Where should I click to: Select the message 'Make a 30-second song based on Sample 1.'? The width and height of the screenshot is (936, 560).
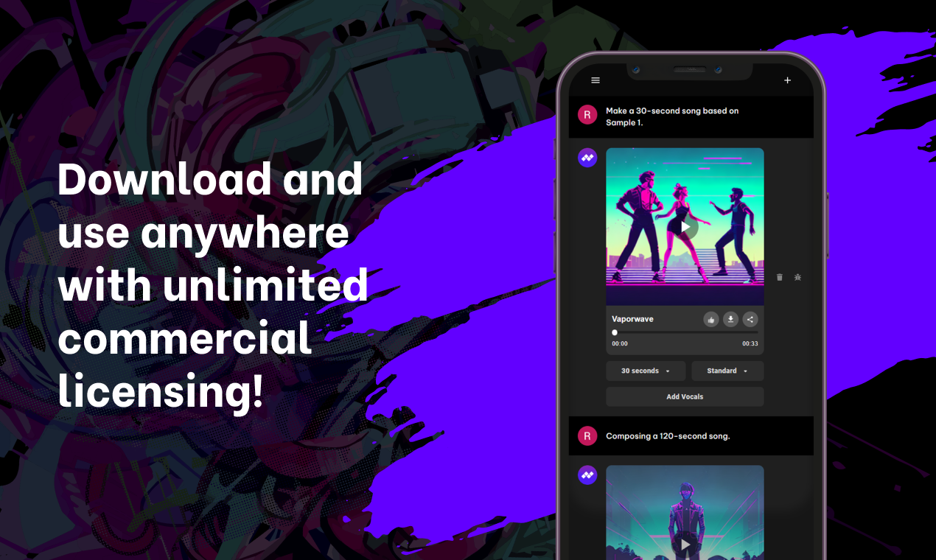[672, 116]
